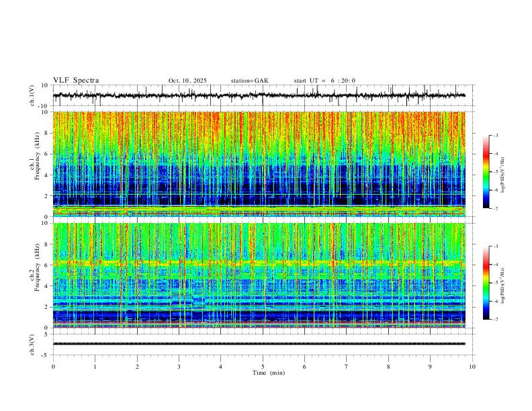Click the ch.1 color bar "-3" label

496,135
